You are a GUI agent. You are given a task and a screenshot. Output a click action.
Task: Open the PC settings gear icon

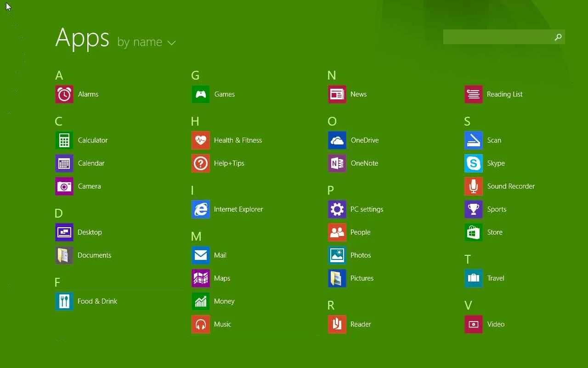pos(337,209)
